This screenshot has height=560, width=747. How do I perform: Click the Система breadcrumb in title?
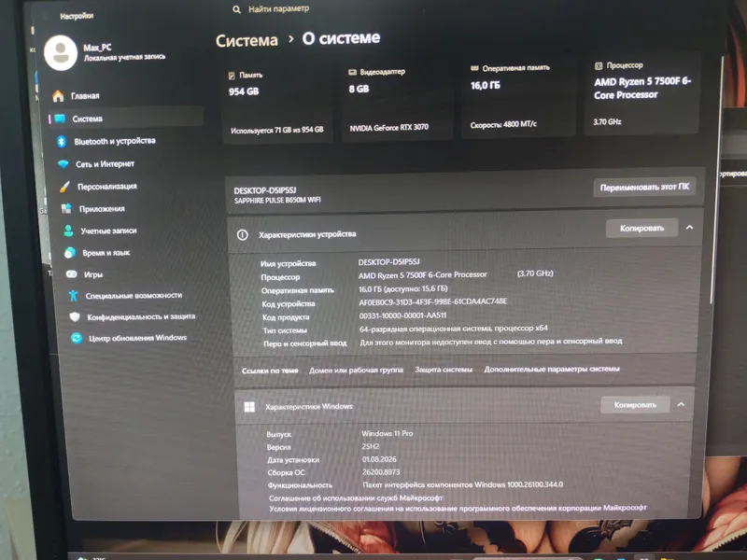pyautogui.click(x=247, y=41)
